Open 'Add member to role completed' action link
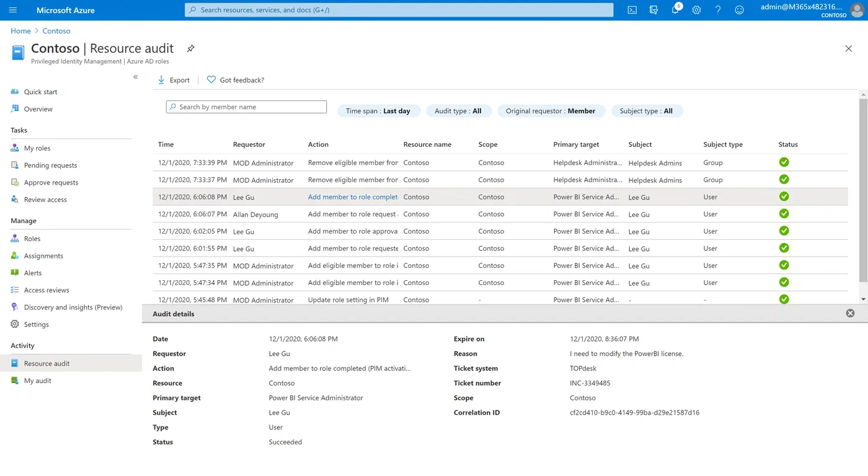This screenshot has height=476, width=868. (353, 197)
